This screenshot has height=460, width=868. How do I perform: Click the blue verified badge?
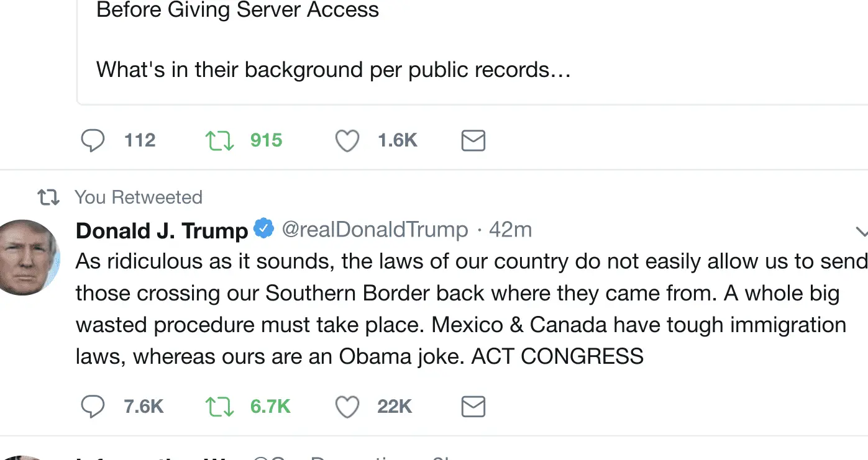264,229
